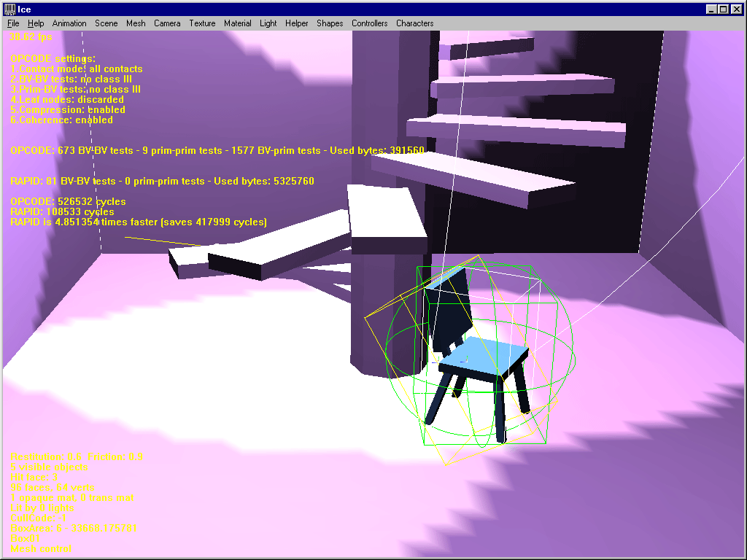This screenshot has height=560, width=747.
Task: Click 'RAPID is 4.851354 times faster' line
Action: [x=139, y=222]
